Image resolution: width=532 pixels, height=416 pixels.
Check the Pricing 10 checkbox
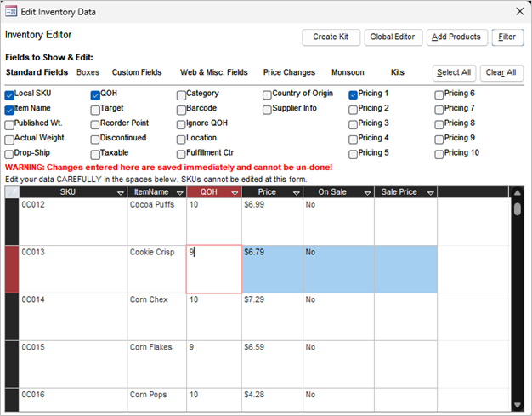[x=439, y=155]
